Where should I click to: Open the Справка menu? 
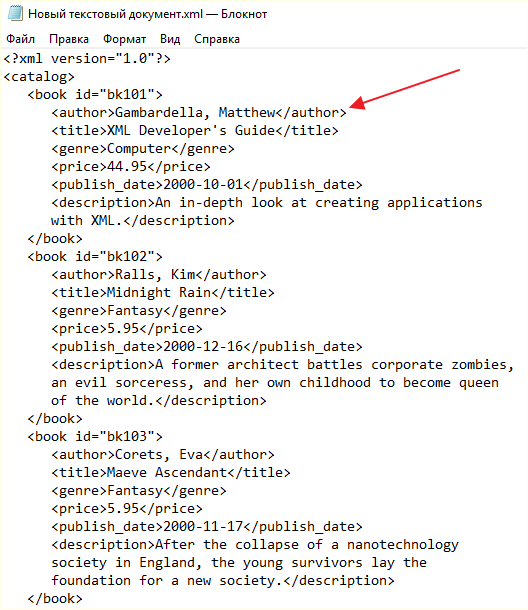tap(217, 39)
